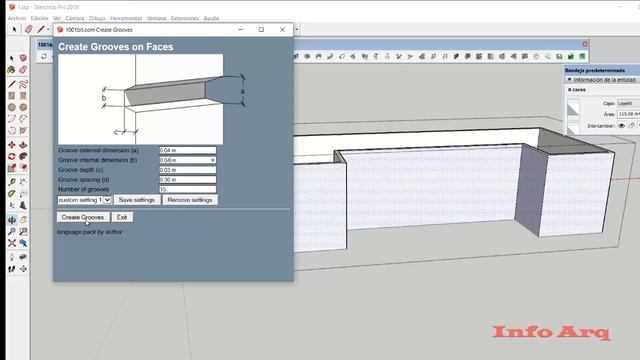Open the Archivo menu
640x360 pixels.
click(17, 18)
